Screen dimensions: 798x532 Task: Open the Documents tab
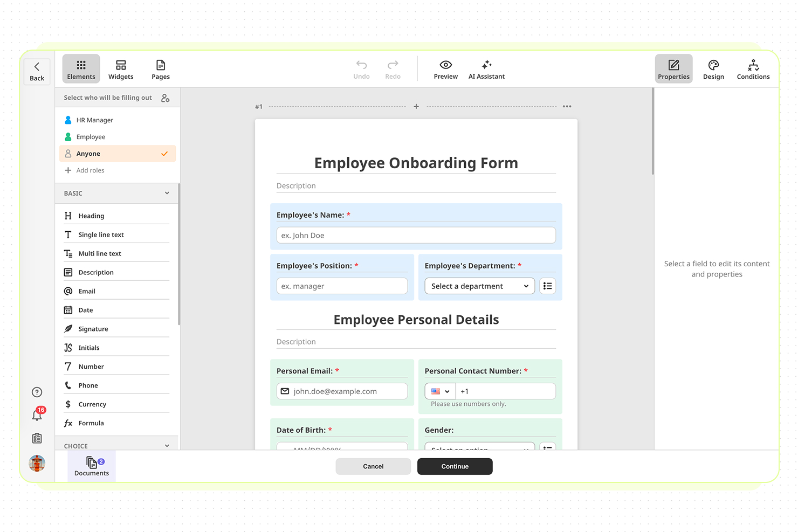[x=91, y=466]
